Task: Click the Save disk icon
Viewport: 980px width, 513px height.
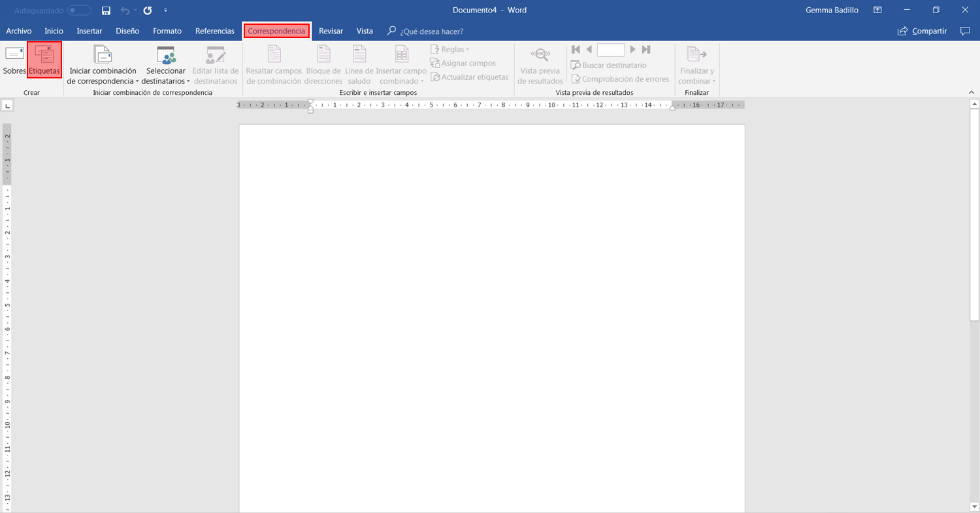Action: [106, 10]
